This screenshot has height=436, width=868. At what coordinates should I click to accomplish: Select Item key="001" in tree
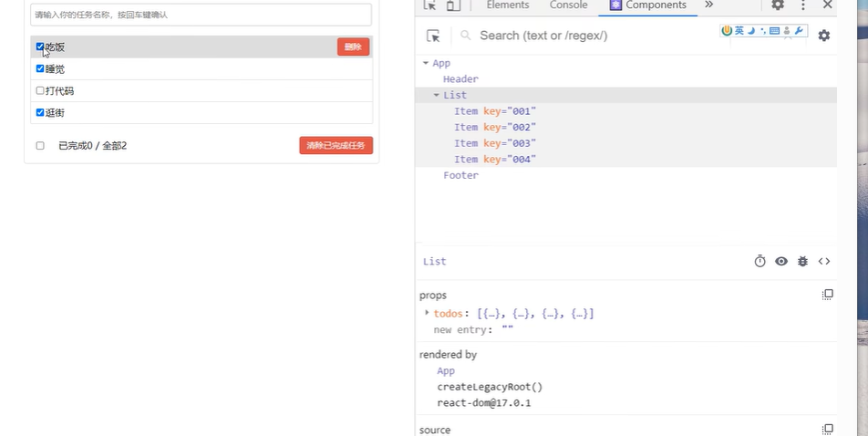point(495,111)
